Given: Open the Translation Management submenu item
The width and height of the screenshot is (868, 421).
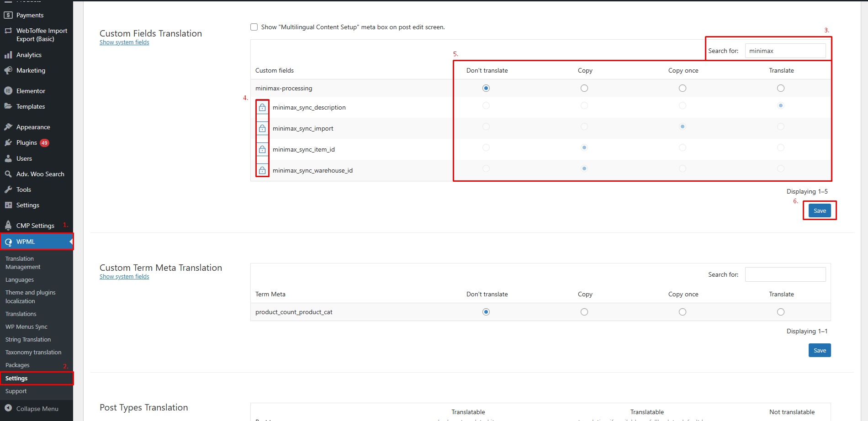Looking at the screenshot, I should click(23, 263).
